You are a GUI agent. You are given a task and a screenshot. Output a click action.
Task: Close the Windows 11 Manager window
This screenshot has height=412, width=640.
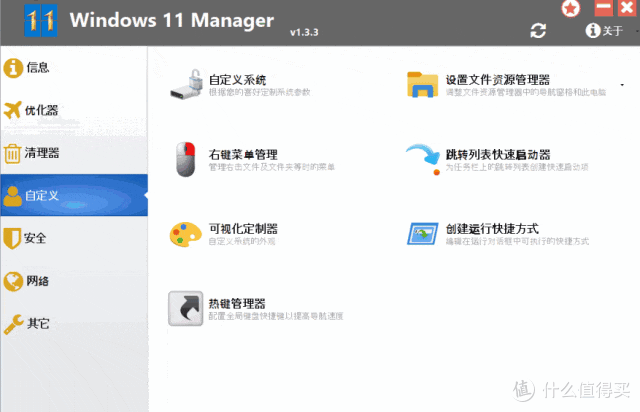(627, 8)
